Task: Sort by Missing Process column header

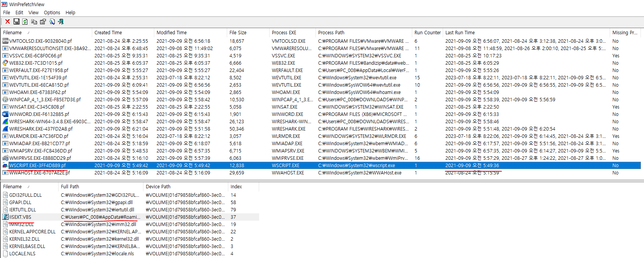Action: point(625,33)
